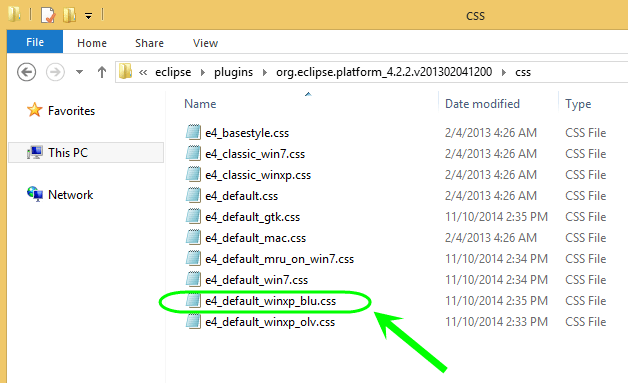The width and height of the screenshot is (628, 383).
Task: Sort by the Type column header
Action: tap(578, 104)
